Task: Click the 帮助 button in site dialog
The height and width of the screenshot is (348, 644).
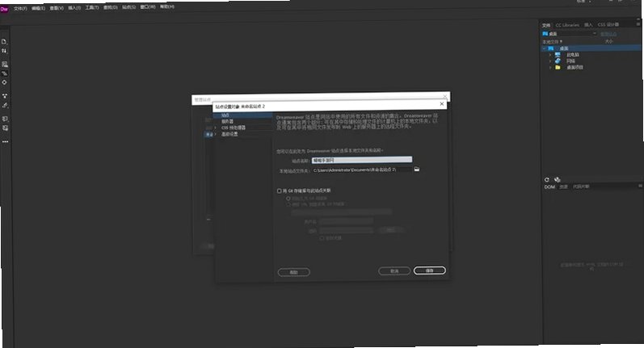Action: pos(293,272)
